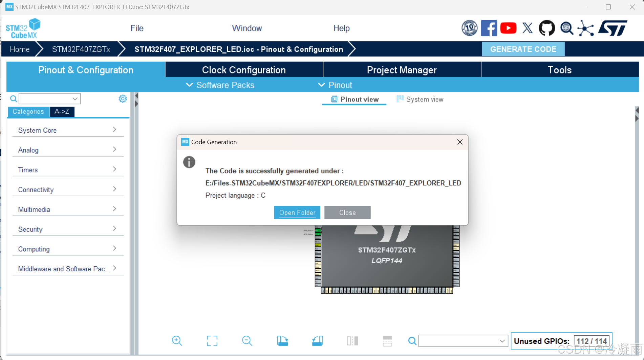Expand the Computing category
Viewport: 644px width, 360px height.
click(x=68, y=249)
